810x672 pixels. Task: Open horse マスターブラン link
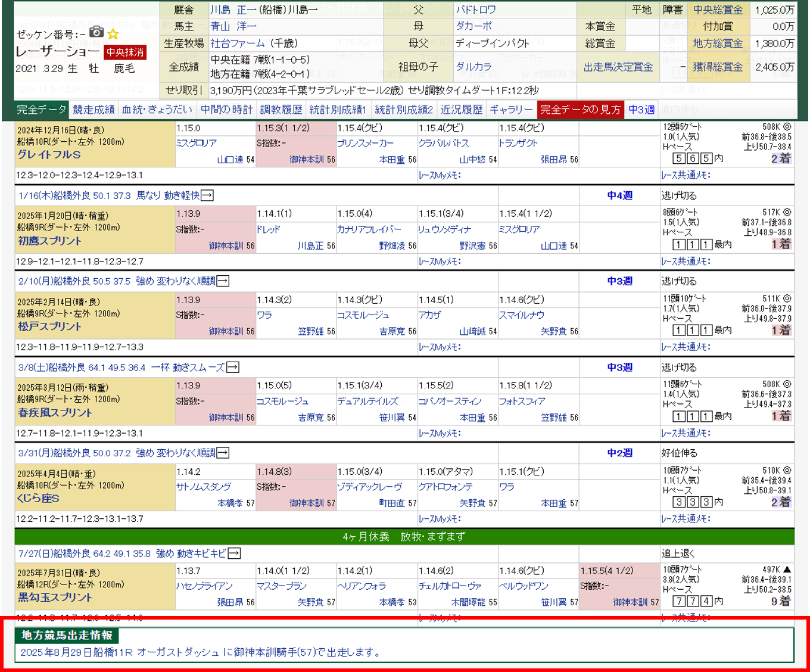click(x=282, y=586)
